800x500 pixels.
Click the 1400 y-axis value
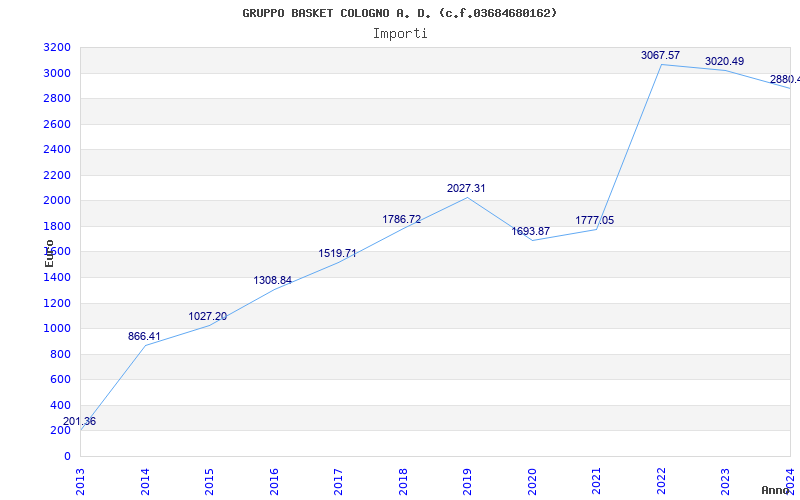click(57, 278)
